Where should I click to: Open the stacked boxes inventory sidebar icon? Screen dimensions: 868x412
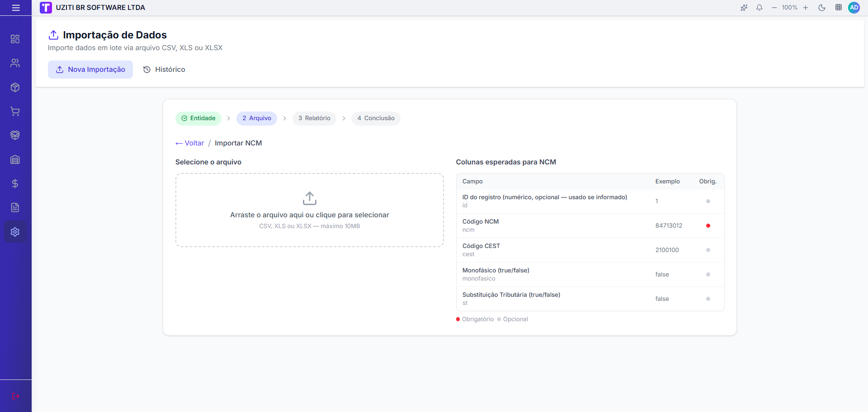pos(15,135)
